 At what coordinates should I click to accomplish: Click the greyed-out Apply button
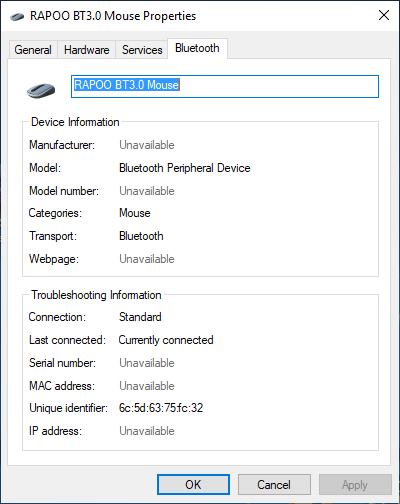click(x=355, y=484)
